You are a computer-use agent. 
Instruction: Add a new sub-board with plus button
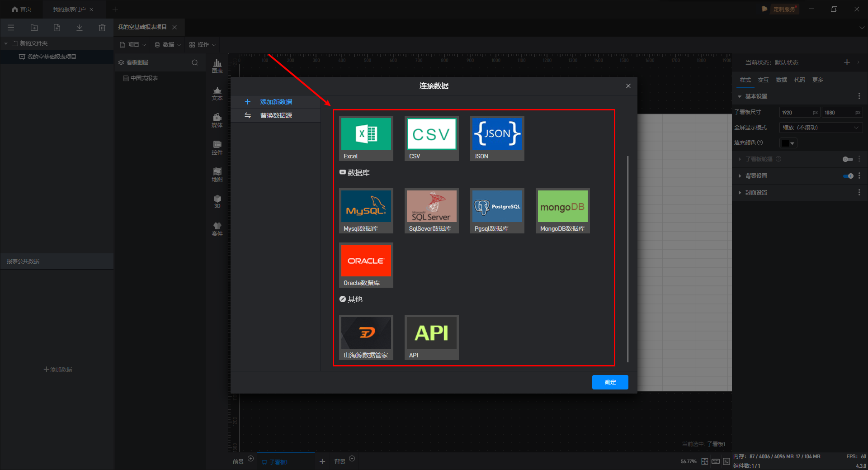[322, 461]
